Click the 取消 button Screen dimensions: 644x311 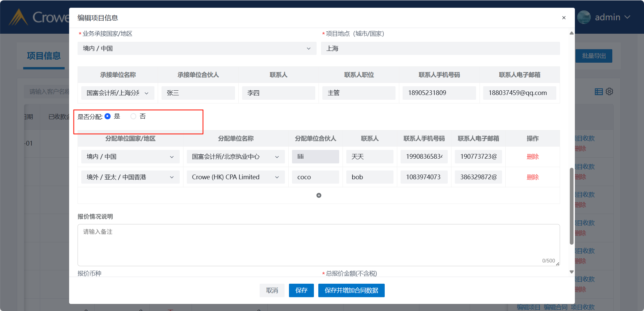click(272, 290)
